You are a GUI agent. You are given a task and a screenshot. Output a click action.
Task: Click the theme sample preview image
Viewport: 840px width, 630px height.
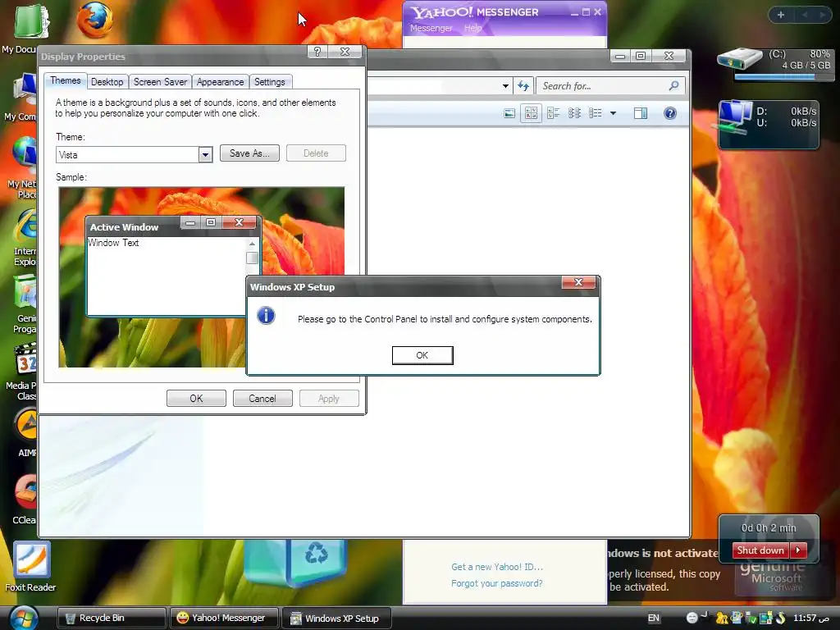point(202,277)
